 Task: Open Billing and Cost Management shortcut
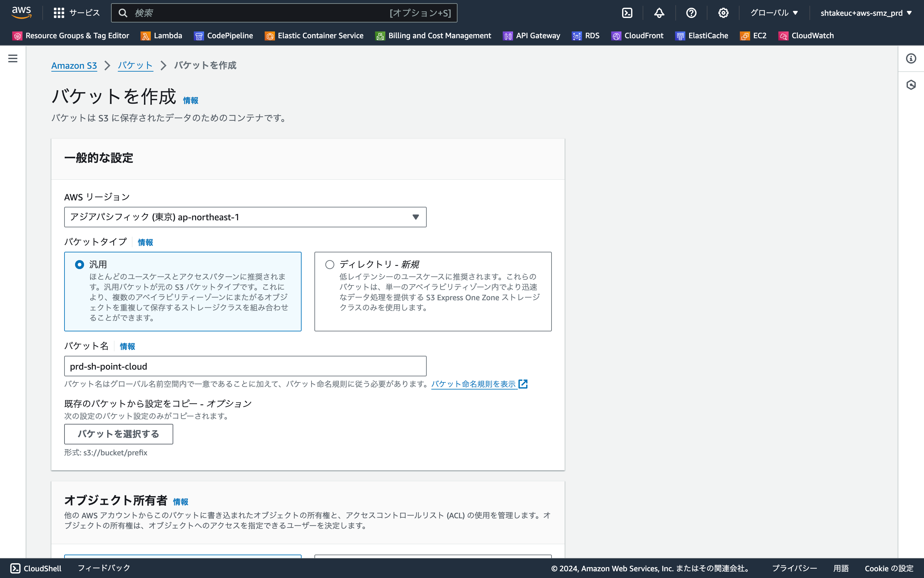[433, 36]
